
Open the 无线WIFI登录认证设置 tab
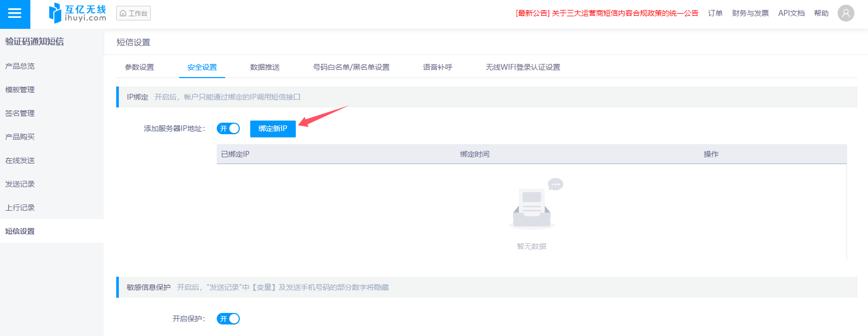(x=523, y=67)
